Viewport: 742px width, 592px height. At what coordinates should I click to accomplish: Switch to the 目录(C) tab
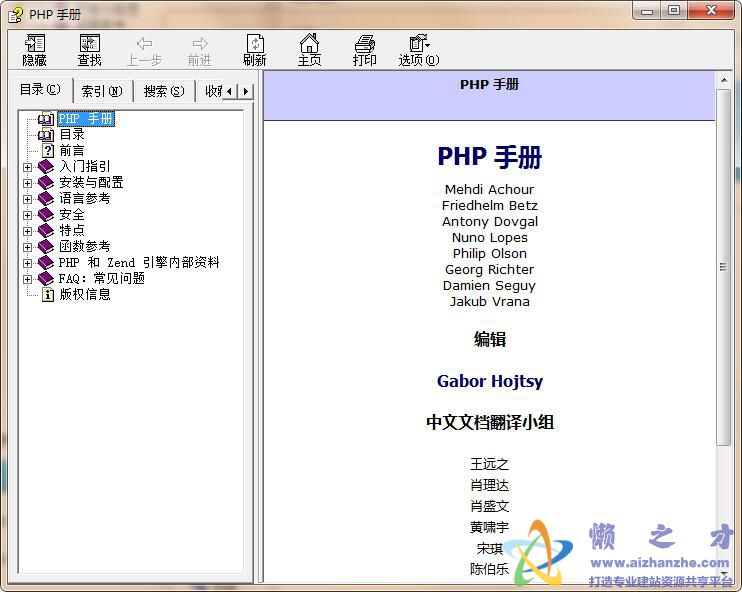pyautogui.click(x=40, y=90)
